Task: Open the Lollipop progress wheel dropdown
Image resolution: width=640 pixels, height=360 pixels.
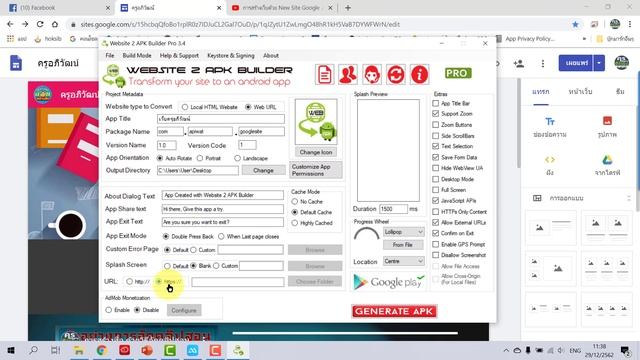Action: click(x=403, y=232)
